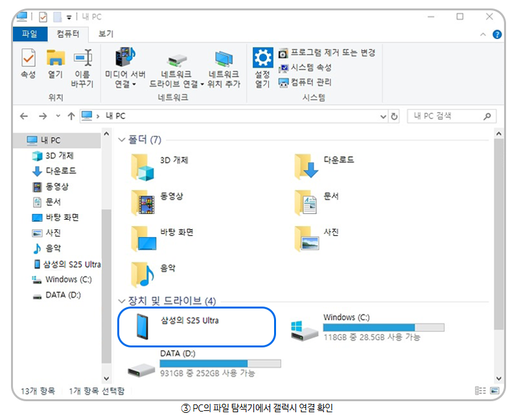This screenshot has height=420, width=519.
Task: Select 음악 in the navigation pane
Action: pos(47,248)
